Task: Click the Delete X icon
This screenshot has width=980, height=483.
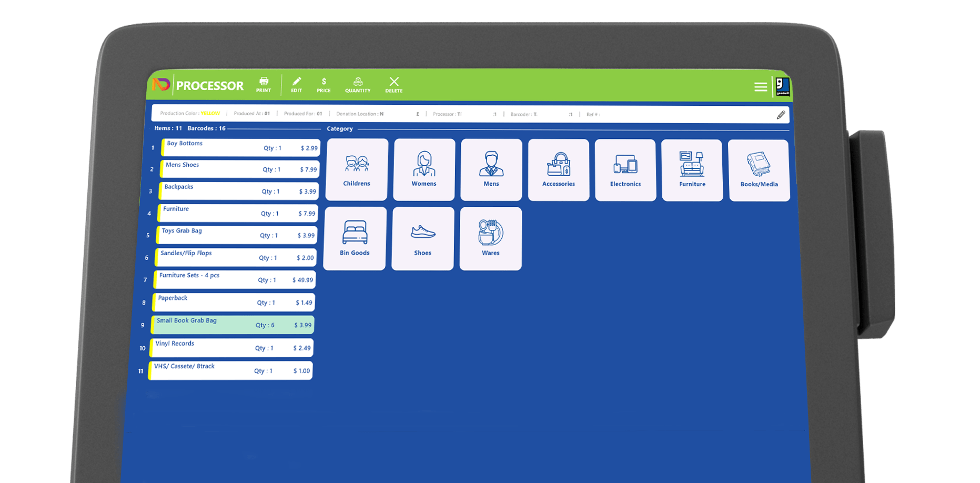Action: coord(393,85)
